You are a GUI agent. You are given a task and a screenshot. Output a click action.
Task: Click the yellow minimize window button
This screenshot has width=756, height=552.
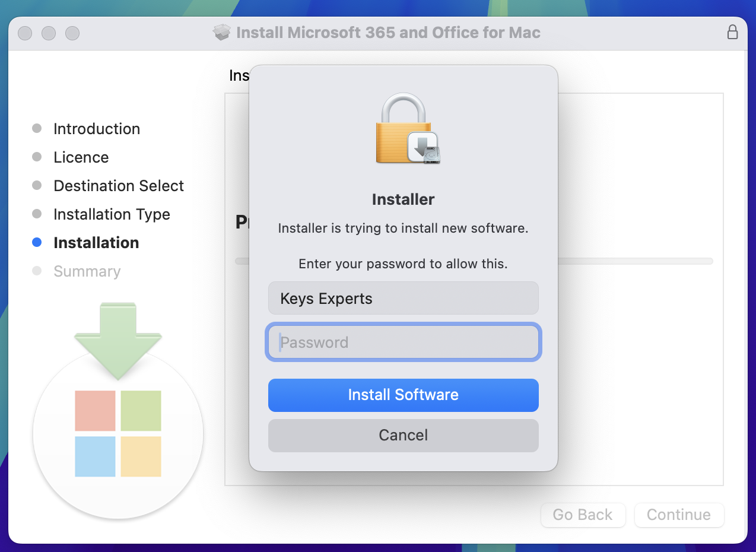pos(49,33)
